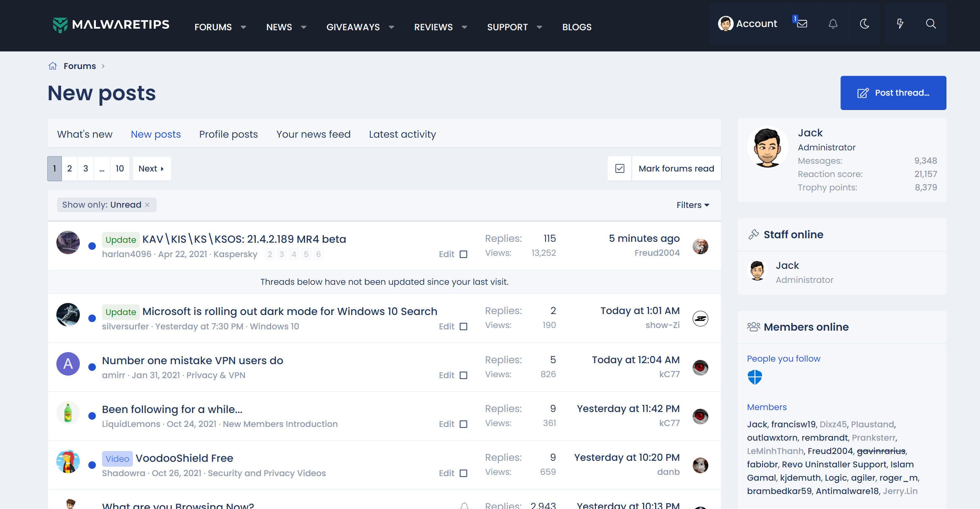
Task: Open Freud2004's avatar on first thread
Action: (700, 246)
